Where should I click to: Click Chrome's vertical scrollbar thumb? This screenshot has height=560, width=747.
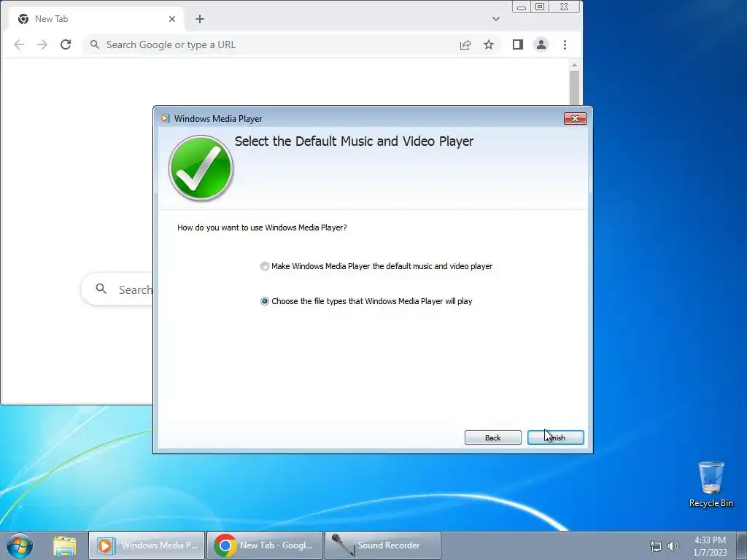(x=575, y=87)
